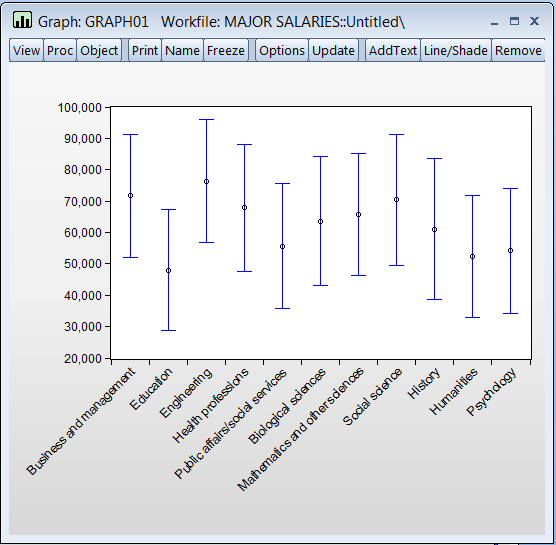The height and width of the screenshot is (545, 556).
Task: Click the Print button
Action: tap(145, 50)
